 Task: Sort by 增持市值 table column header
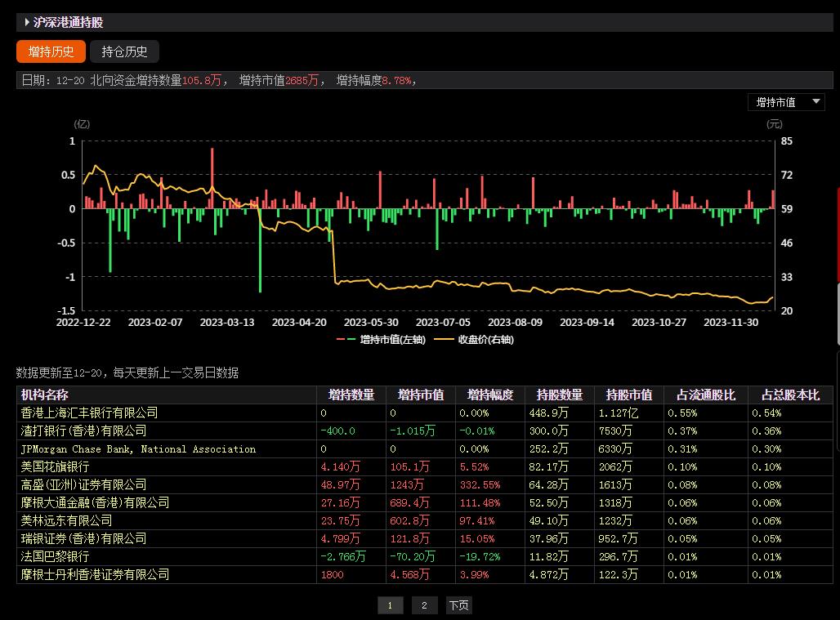click(421, 395)
